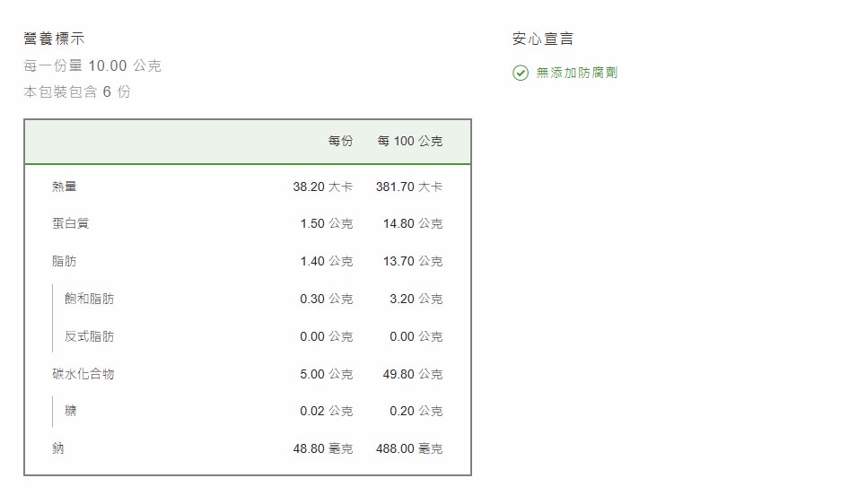The image size is (867, 504).
Task: Select the indented 飽和脂肪 sub-row
Action: tap(89, 299)
